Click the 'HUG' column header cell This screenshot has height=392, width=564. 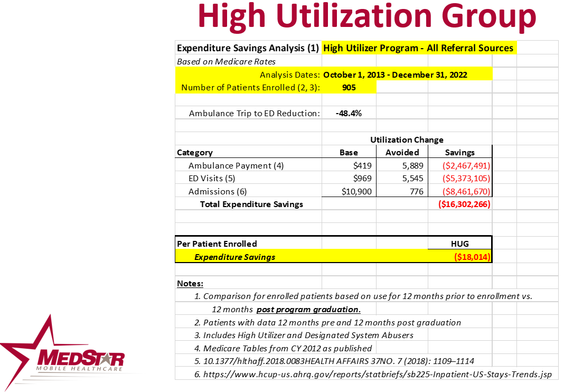pyautogui.click(x=459, y=244)
